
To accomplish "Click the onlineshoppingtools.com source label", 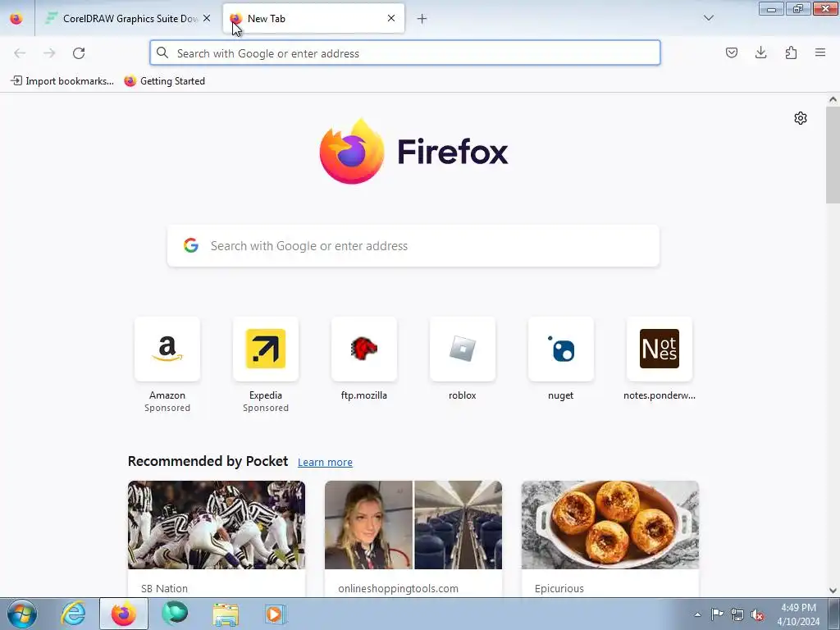I will pyautogui.click(x=398, y=588).
